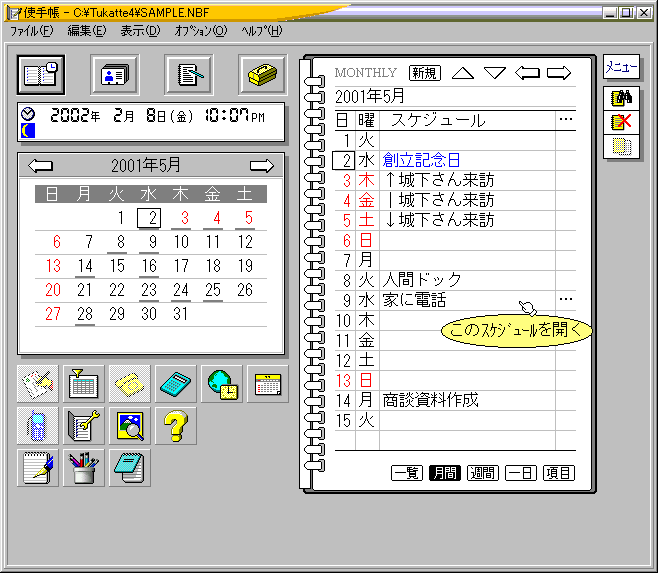Screen dimensions: 658x573
Task: Select day 16 in mini calendar
Action: (149, 266)
